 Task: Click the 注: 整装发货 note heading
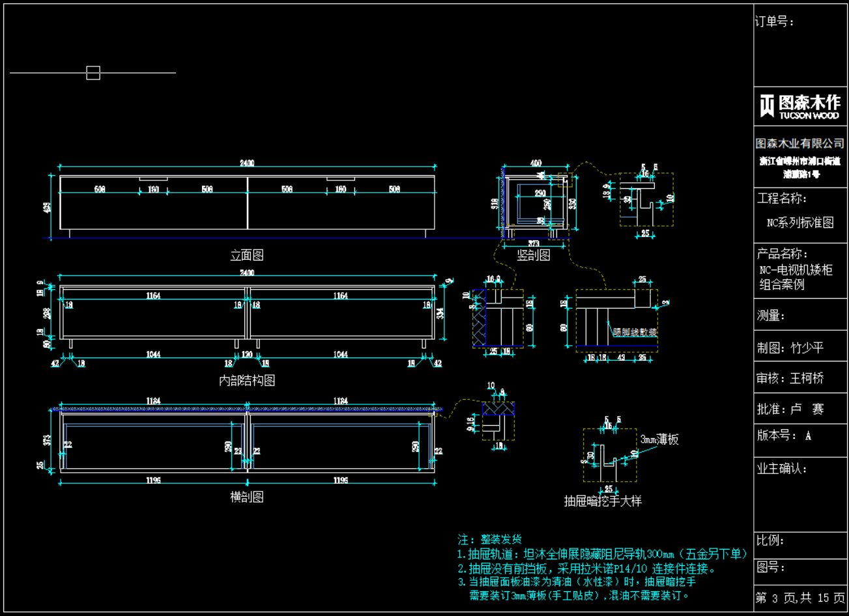click(490, 539)
